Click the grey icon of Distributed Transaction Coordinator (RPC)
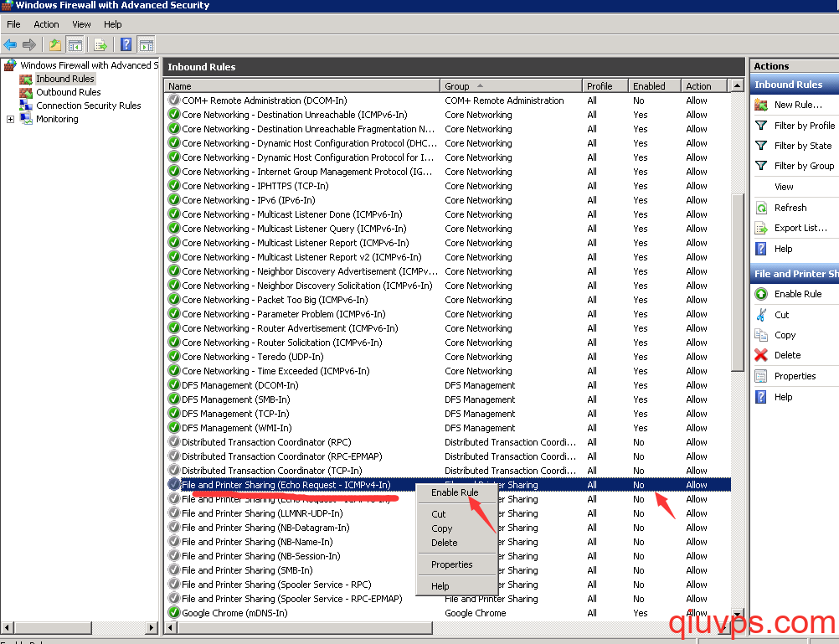839x644 pixels. [x=174, y=442]
